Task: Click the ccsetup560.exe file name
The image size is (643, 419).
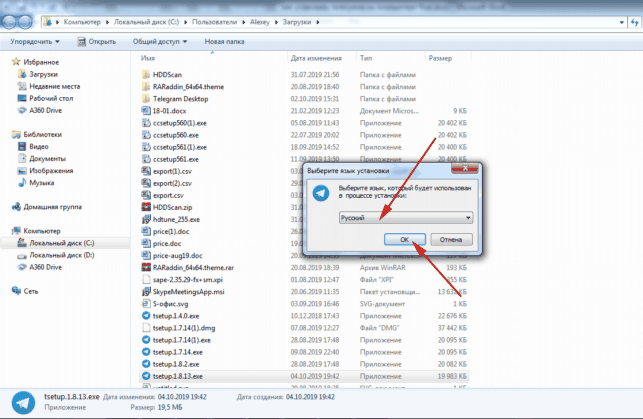Action: pyautogui.click(x=176, y=135)
